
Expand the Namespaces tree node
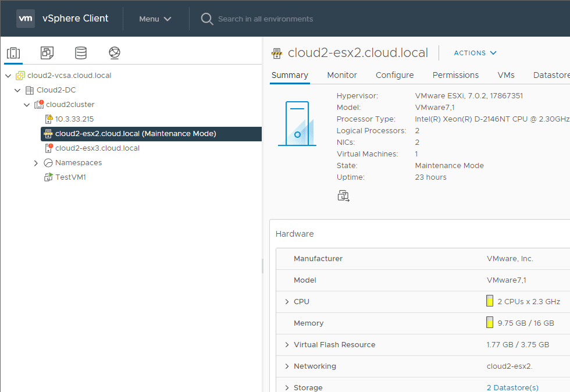point(36,163)
